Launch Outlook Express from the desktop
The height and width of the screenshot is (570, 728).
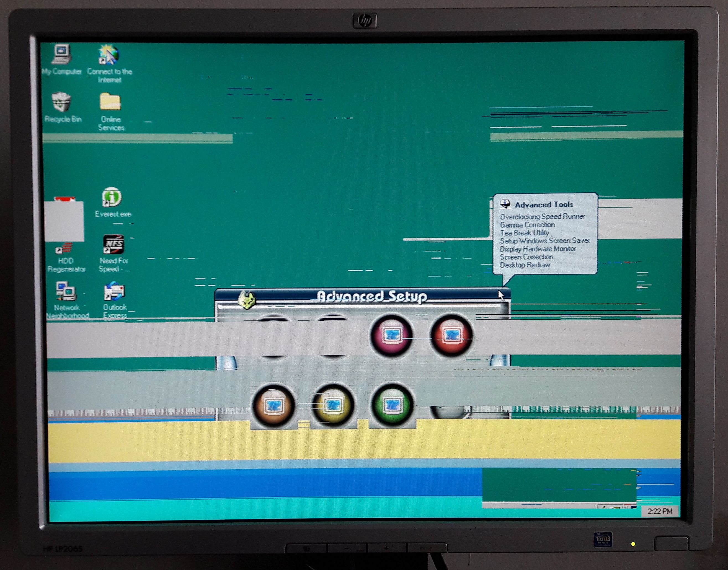coord(115,292)
